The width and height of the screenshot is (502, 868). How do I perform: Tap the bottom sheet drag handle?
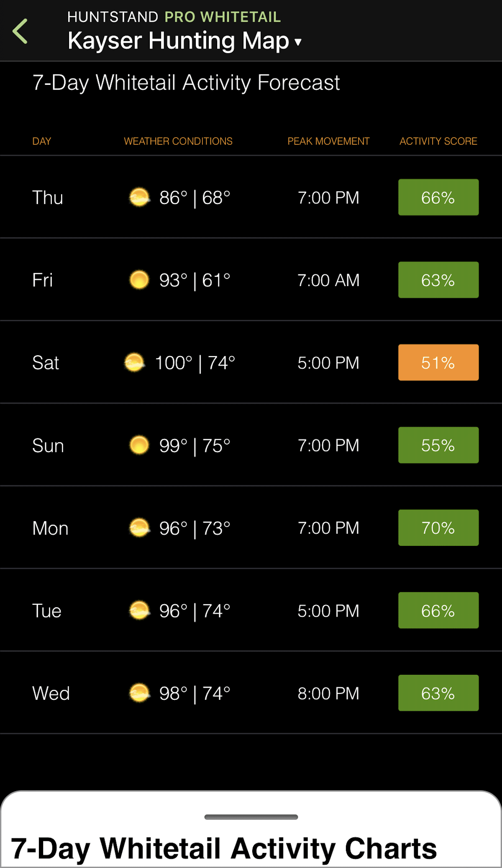pos(251,817)
